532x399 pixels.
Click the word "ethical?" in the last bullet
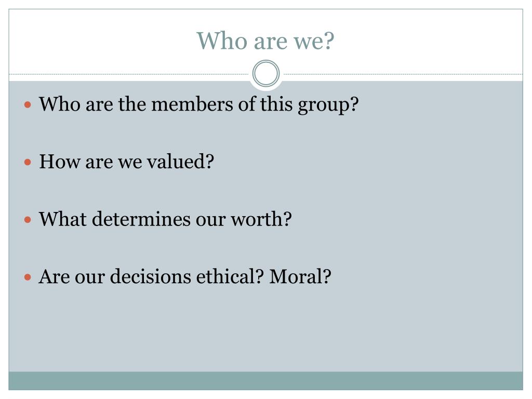click(x=230, y=276)
